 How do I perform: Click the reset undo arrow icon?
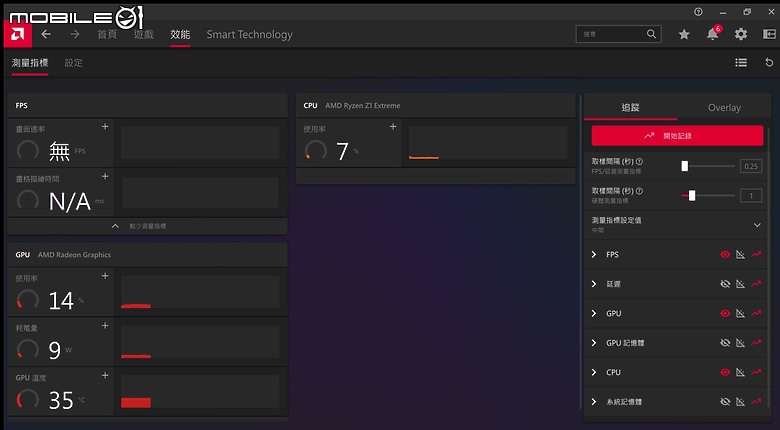tap(769, 63)
